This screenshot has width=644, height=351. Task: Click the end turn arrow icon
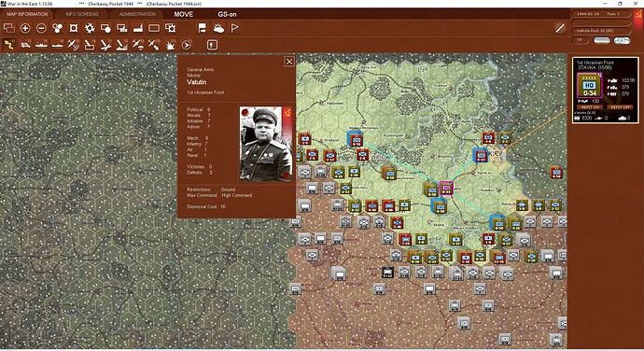(186, 45)
